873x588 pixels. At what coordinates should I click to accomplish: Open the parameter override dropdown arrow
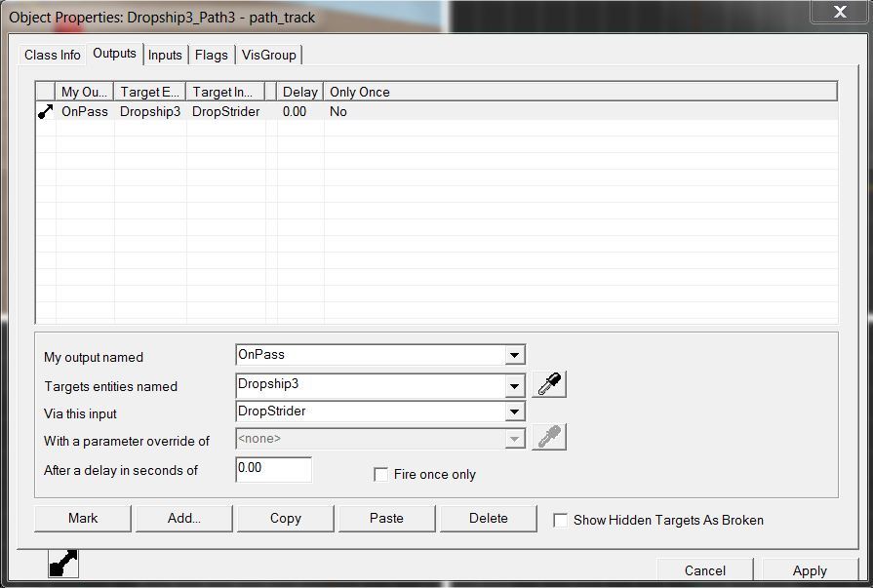coord(514,440)
